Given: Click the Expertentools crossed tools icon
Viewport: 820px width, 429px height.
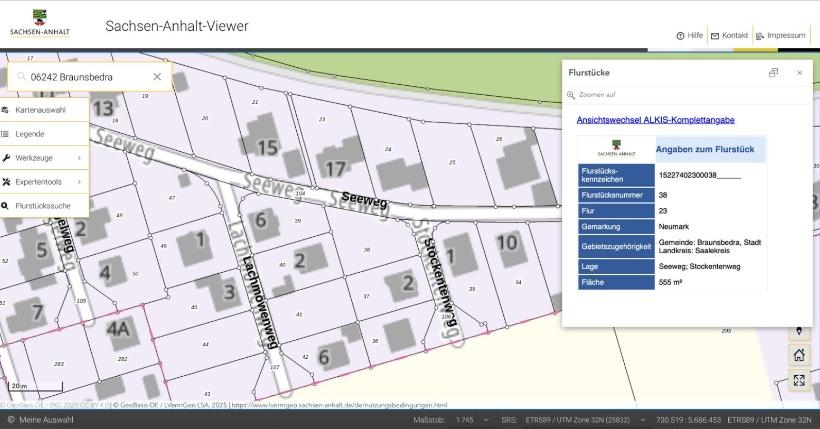Looking at the screenshot, I should click(x=6, y=182).
